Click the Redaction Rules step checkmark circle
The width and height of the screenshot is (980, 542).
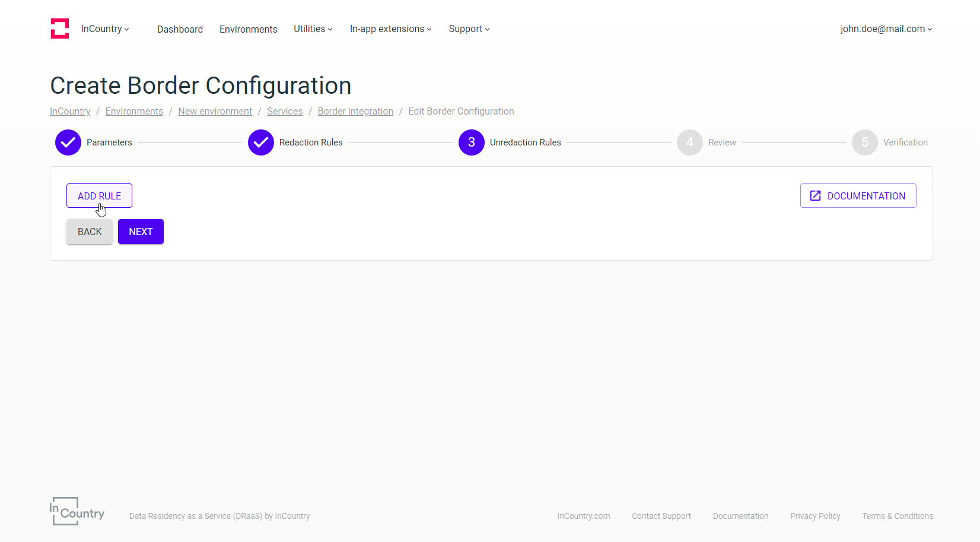(x=261, y=142)
